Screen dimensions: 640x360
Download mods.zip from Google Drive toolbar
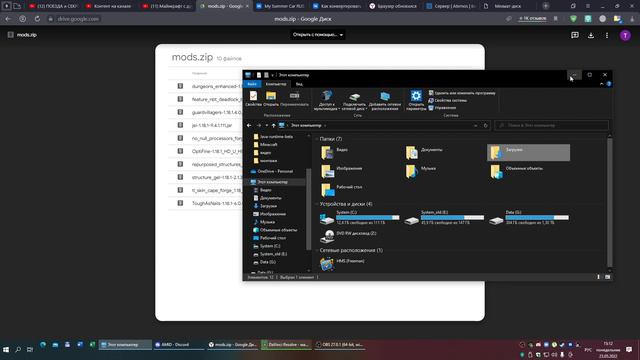coord(591,36)
